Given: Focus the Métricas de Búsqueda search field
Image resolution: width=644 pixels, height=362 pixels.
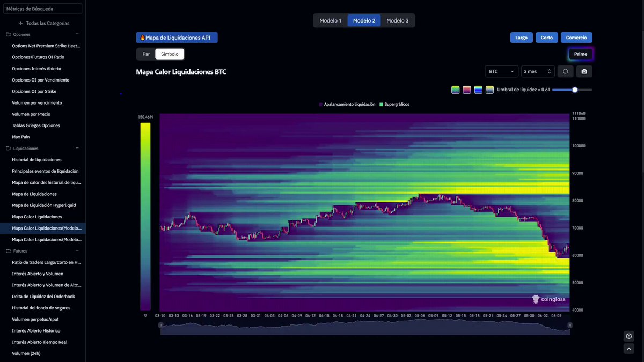Looking at the screenshot, I should 42,9.
